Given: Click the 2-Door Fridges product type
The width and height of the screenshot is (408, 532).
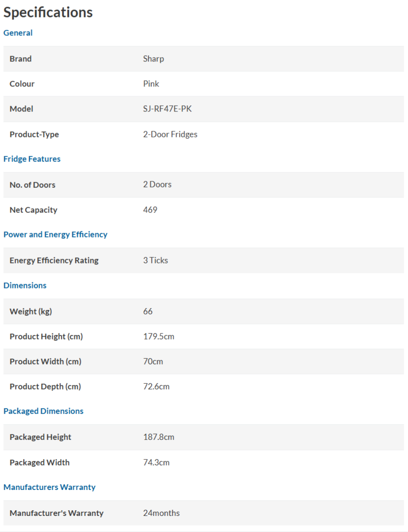Looking at the screenshot, I should (170, 135).
